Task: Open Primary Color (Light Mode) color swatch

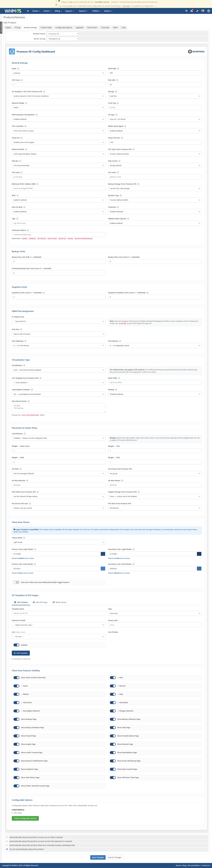Action: tap(103, 554)
